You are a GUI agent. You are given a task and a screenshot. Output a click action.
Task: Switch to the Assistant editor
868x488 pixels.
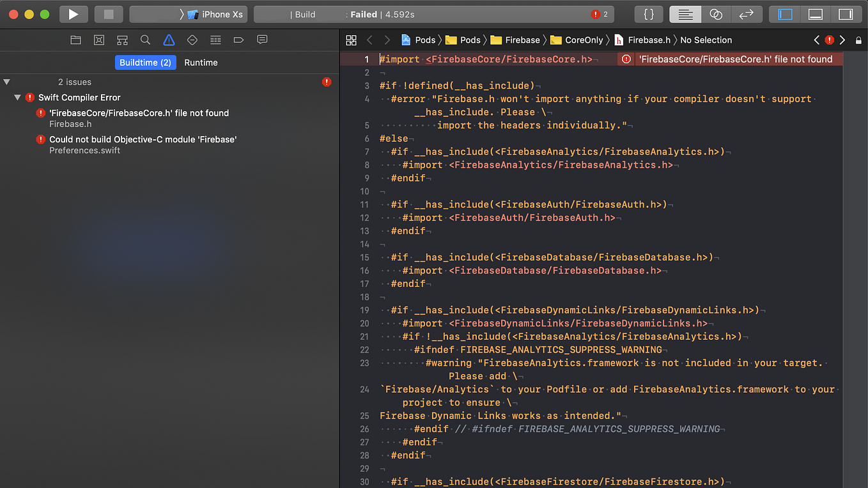716,14
